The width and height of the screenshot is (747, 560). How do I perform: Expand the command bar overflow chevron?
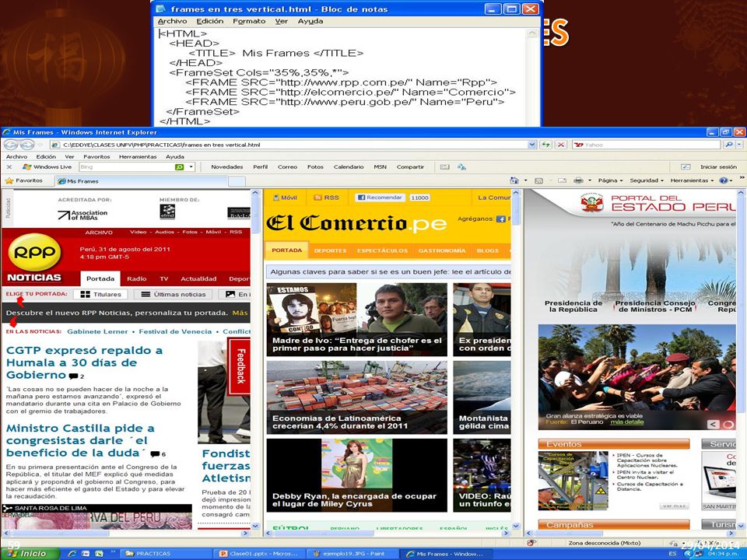[742, 177]
